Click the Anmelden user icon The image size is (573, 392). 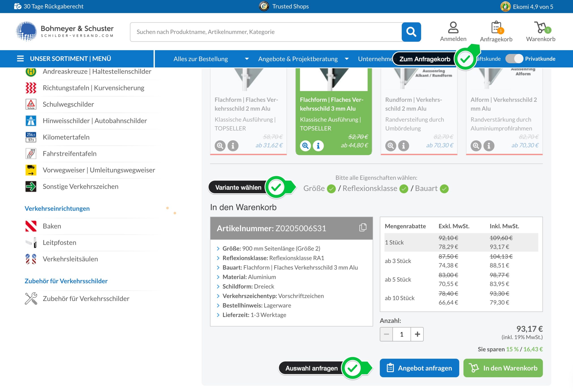[x=453, y=28]
